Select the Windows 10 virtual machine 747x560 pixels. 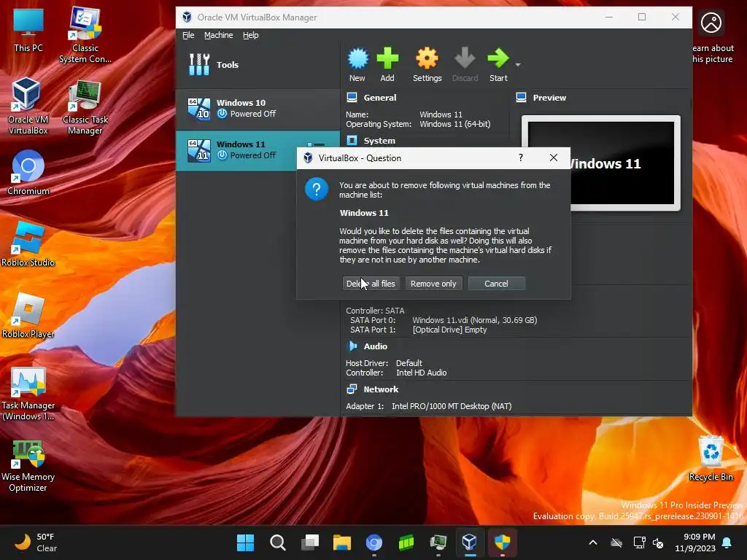(258, 109)
